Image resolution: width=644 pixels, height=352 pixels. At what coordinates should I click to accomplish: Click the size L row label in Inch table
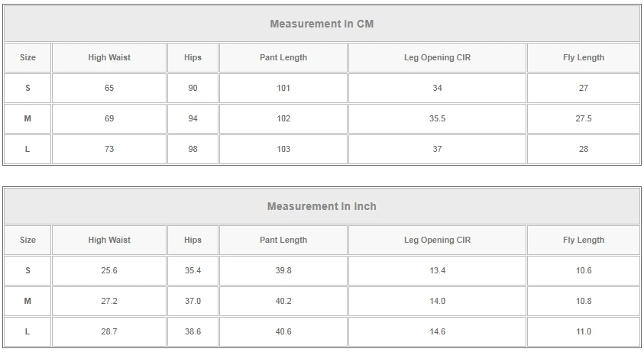click(x=28, y=332)
